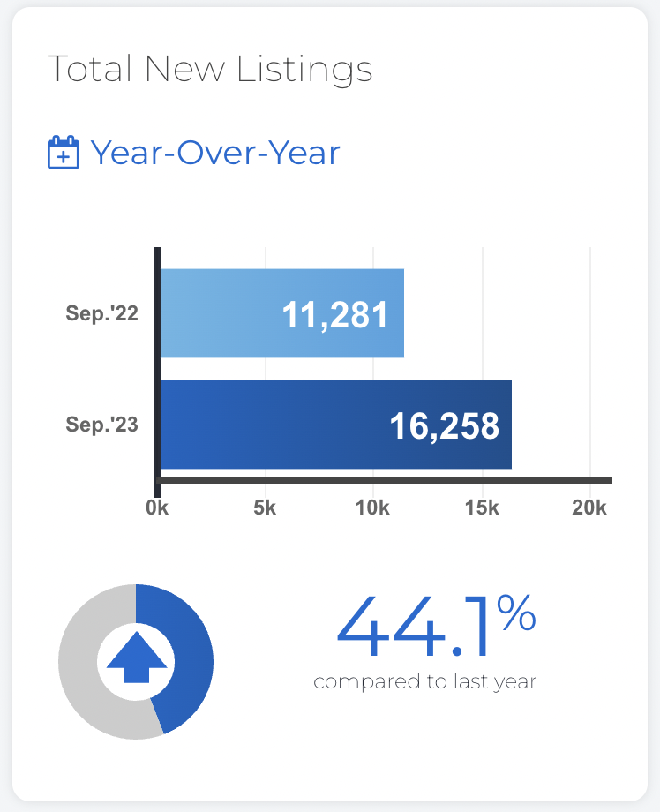Click the 20k axis tick label
Screen dimensions: 660x812
click(589, 508)
